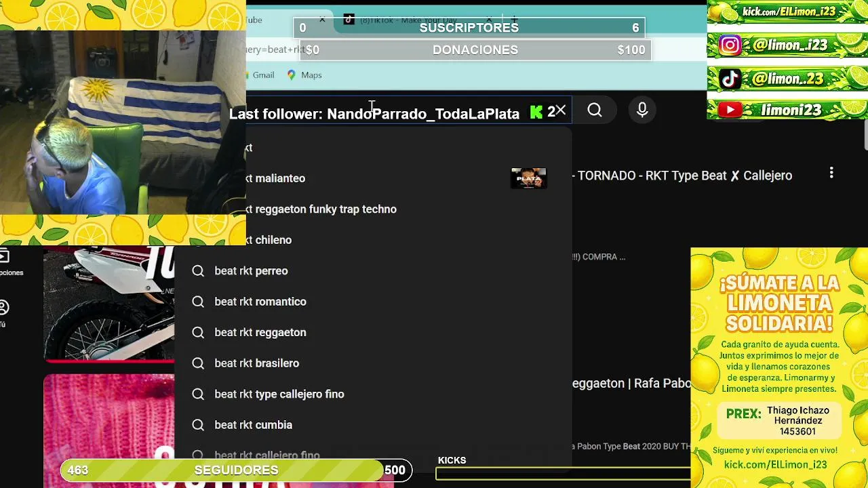Viewport: 868px width, 488px height.
Task: Click the KICKS progress bar
Action: 563,474
